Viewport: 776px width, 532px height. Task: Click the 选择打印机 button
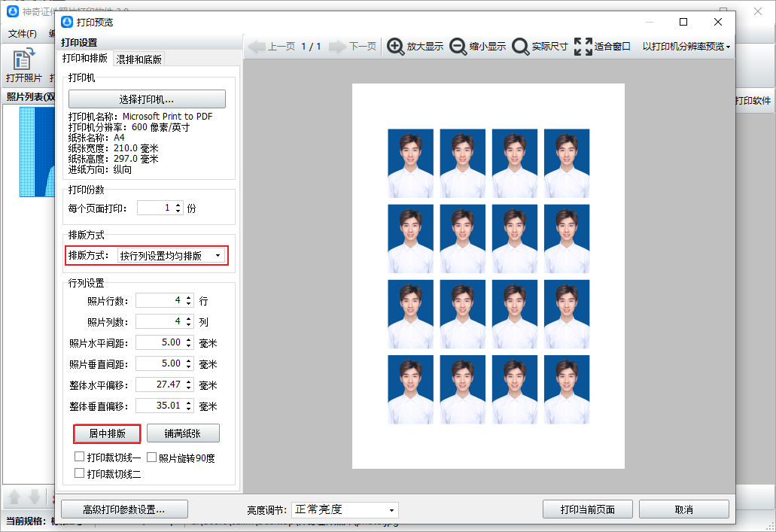click(147, 99)
